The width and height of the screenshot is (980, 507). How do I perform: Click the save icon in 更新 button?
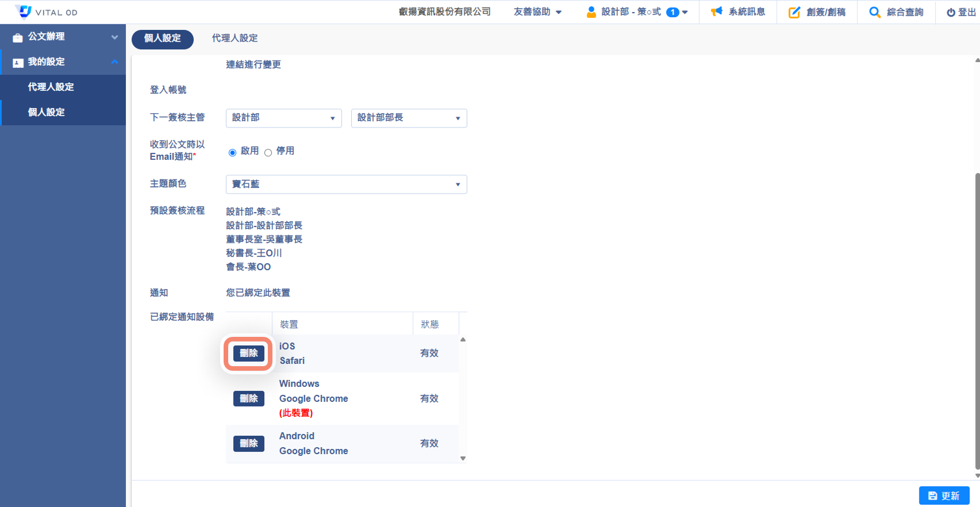932,496
